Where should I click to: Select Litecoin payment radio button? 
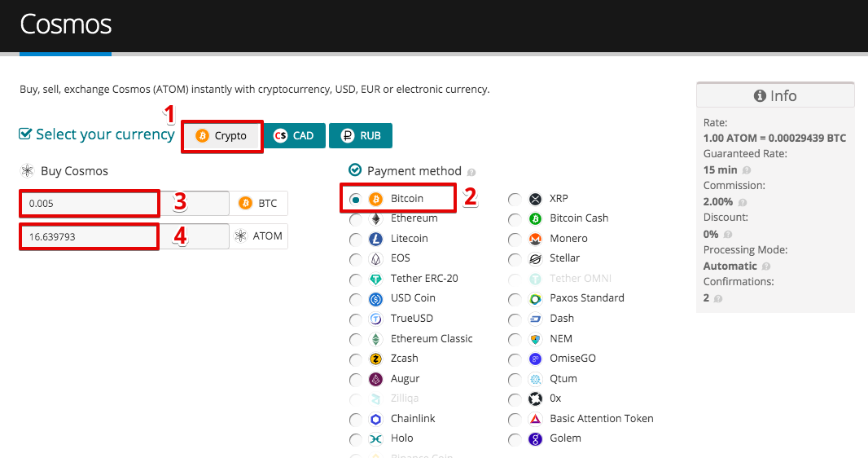[355, 240]
